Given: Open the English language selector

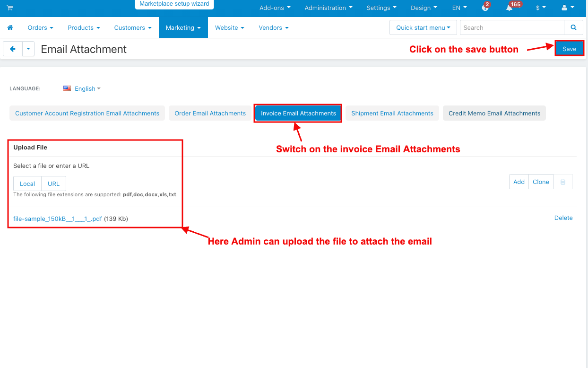Looking at the screenshot, I should (x=84, y=88).
